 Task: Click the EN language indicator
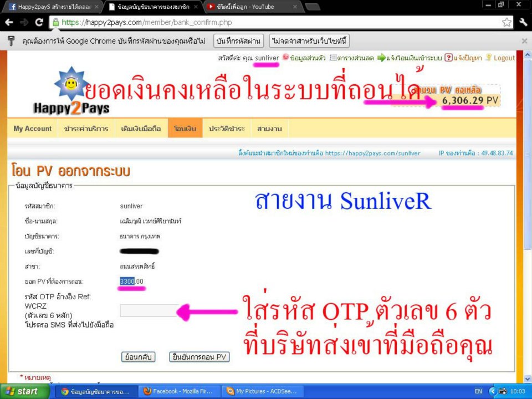point(478,391)
